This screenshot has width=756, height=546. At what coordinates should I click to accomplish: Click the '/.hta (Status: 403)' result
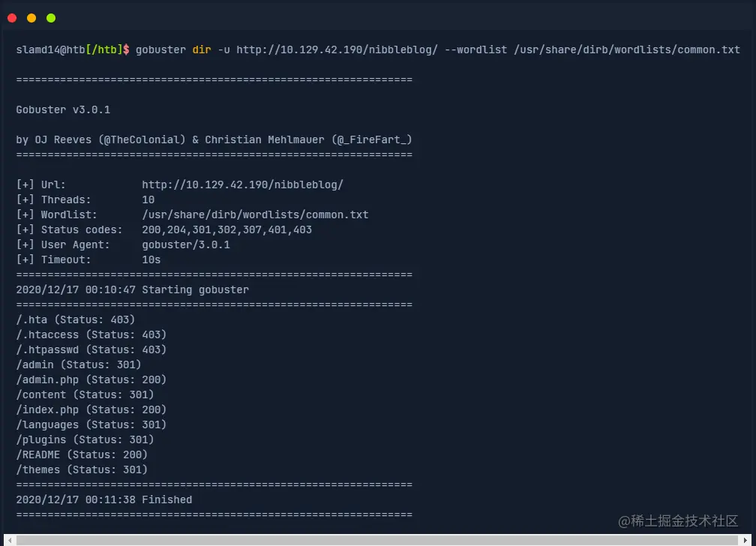click(x=76, y=319)
